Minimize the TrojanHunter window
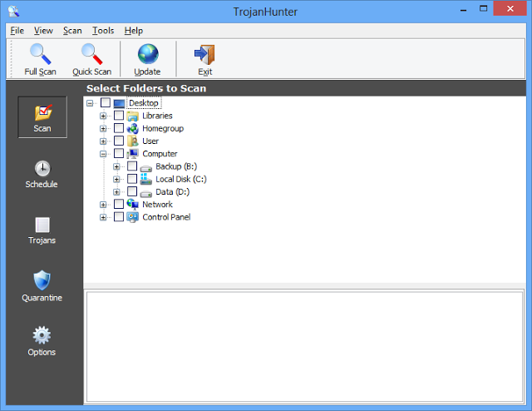 coord(464,9)
